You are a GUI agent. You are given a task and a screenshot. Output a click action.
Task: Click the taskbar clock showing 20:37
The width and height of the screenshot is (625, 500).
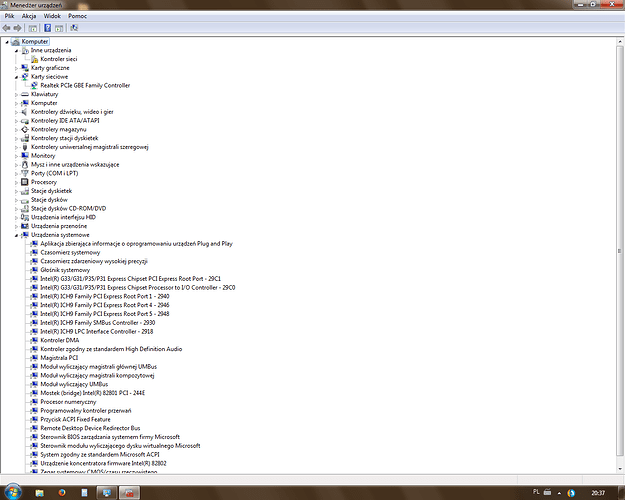(598, 493)
